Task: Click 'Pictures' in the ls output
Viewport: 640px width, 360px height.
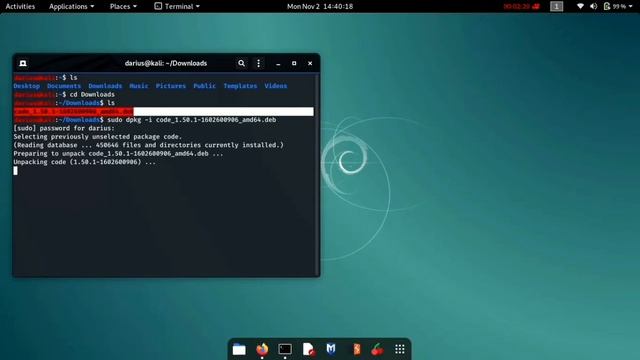Action: pyautogui.click(x=171, y=86)
